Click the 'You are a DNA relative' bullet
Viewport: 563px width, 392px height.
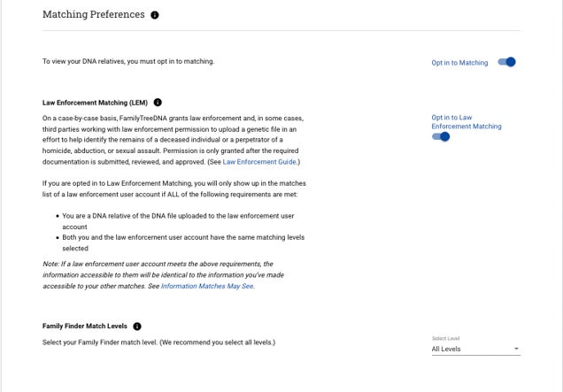(x=178, y=221)
